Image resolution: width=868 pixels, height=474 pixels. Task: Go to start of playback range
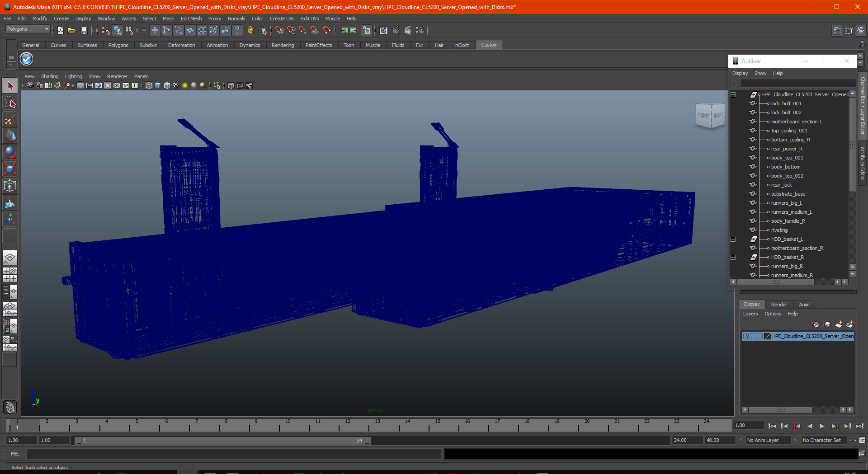772,426
